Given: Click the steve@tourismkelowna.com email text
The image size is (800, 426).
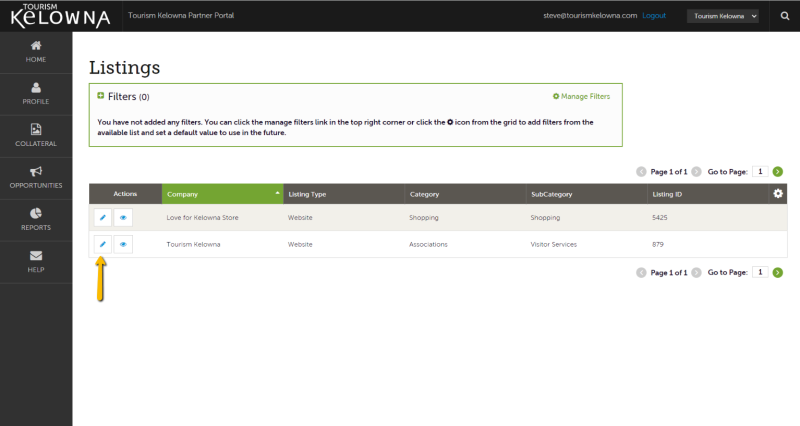Looking at the screenshot, I should (590, 15).
